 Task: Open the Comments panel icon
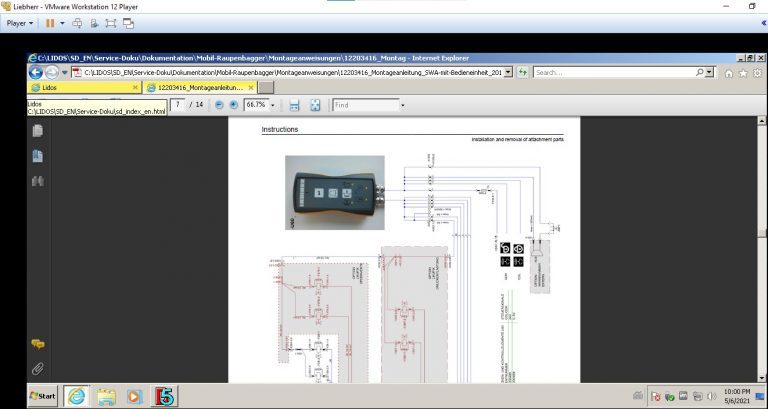[38, 344]
